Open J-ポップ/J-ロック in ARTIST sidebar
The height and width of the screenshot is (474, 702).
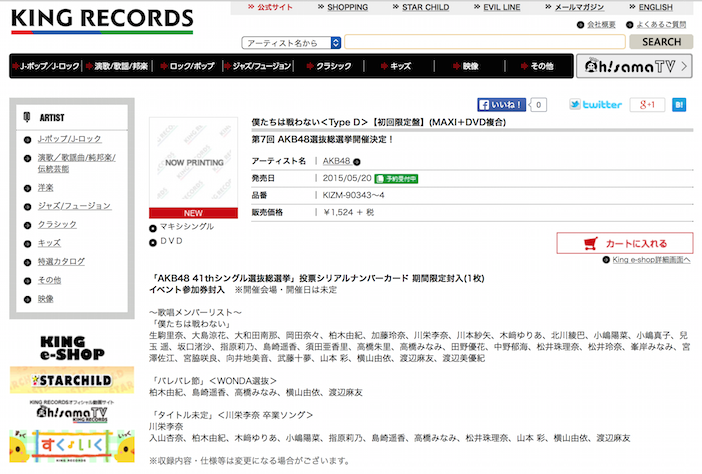[69, 139]
